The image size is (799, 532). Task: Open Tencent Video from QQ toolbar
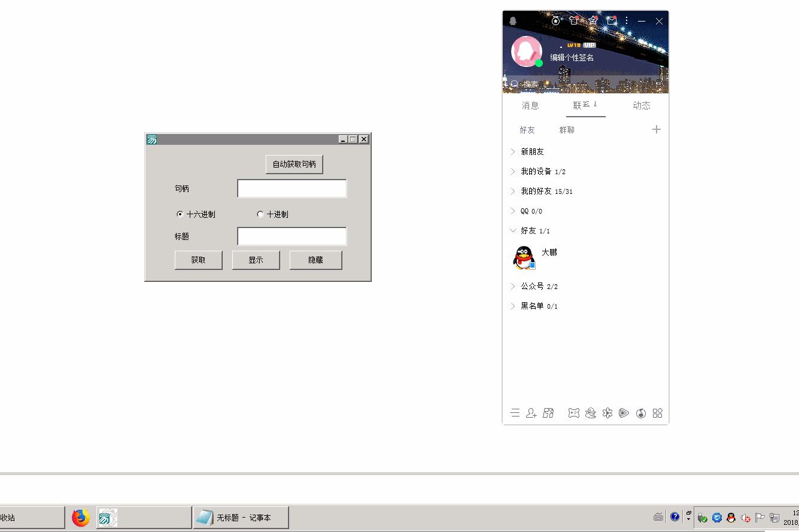coord(624,413)
